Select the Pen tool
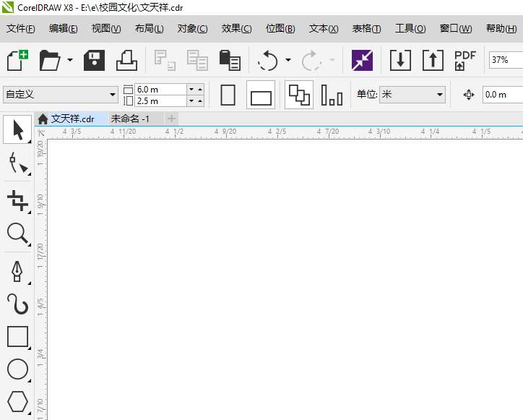Viewport: 523px width, 420px height. pyautogui.click(x=17, y=272)
